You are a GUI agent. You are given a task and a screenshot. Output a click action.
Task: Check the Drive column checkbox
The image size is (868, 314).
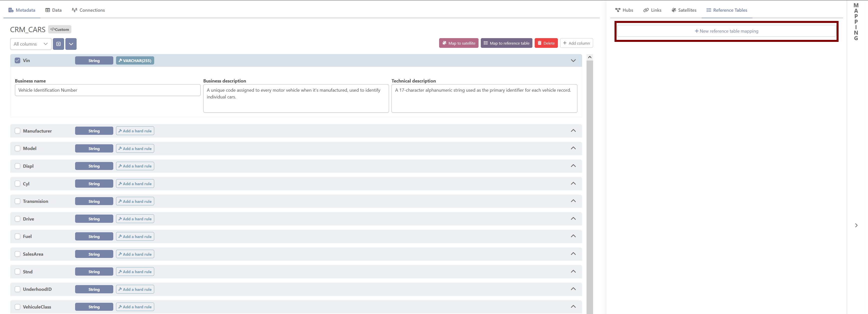[x=17, y=219]
